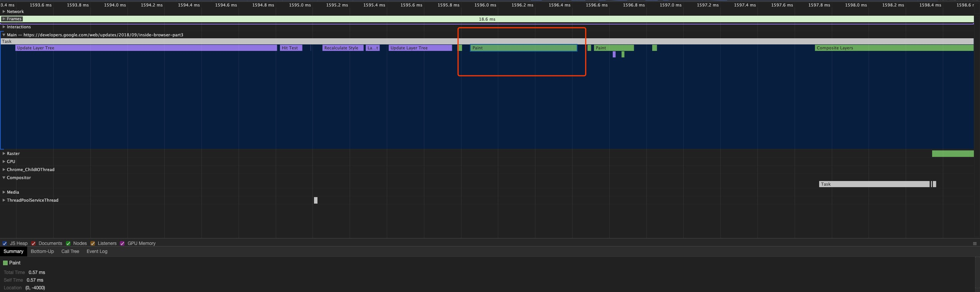Disable the Listeners checkbox

(x=92, y=243)
